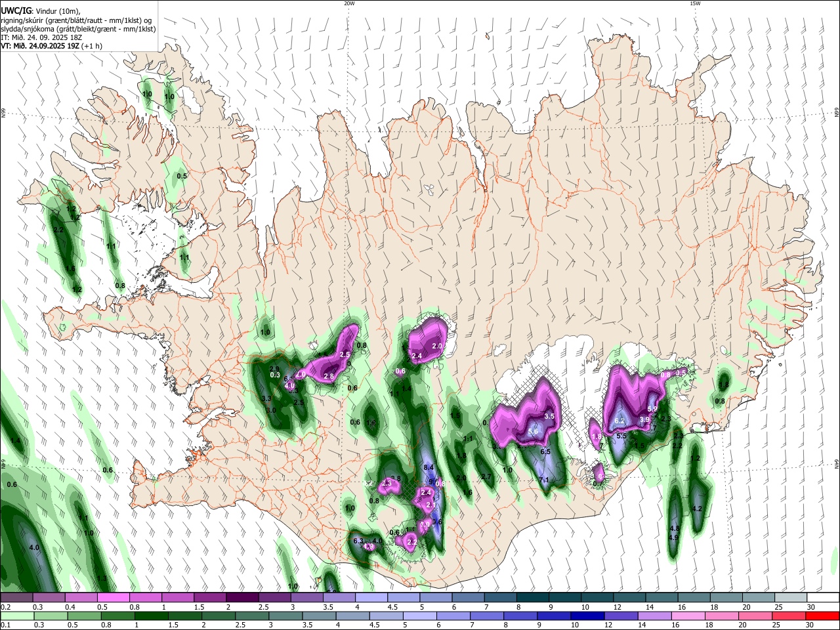The image size is (840, 630).
Task: Click the 'slydda/snjókoma (grátt/bleikt/grænt' description line
Action: pyautogui.click(x=78, y=29)
